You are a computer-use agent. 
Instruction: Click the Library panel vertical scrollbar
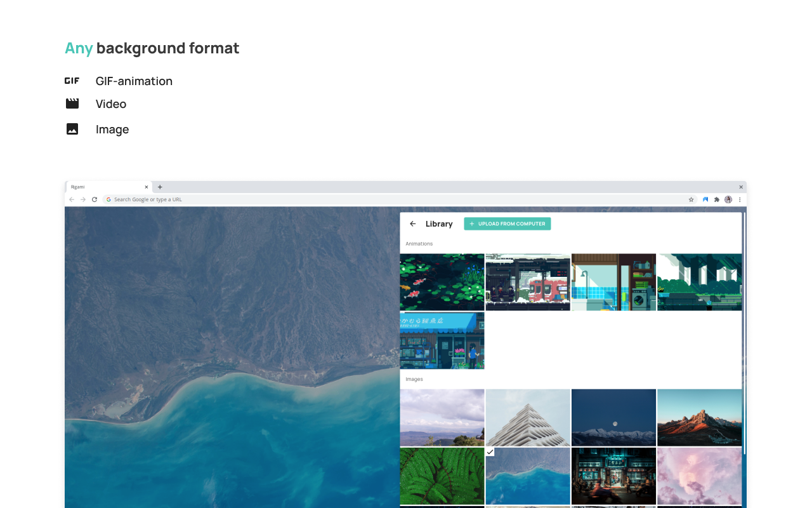point(743,333)
